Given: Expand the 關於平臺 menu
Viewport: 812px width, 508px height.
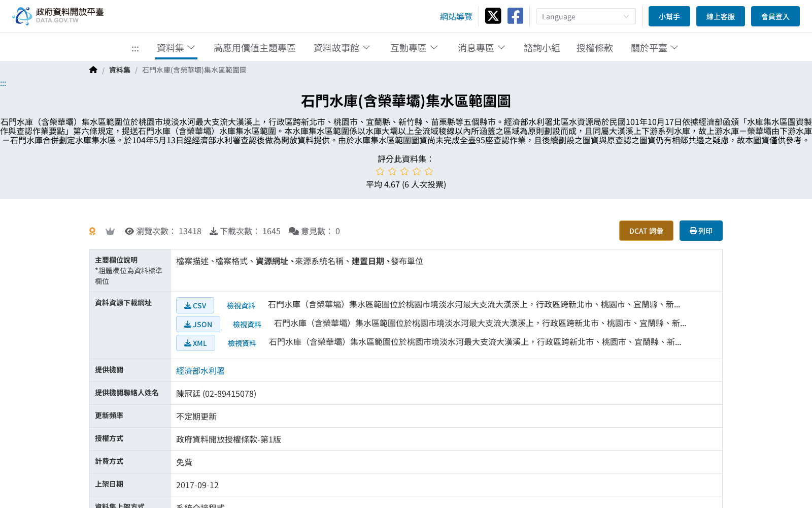Looking at the screenshot, I should pos(655,48).
